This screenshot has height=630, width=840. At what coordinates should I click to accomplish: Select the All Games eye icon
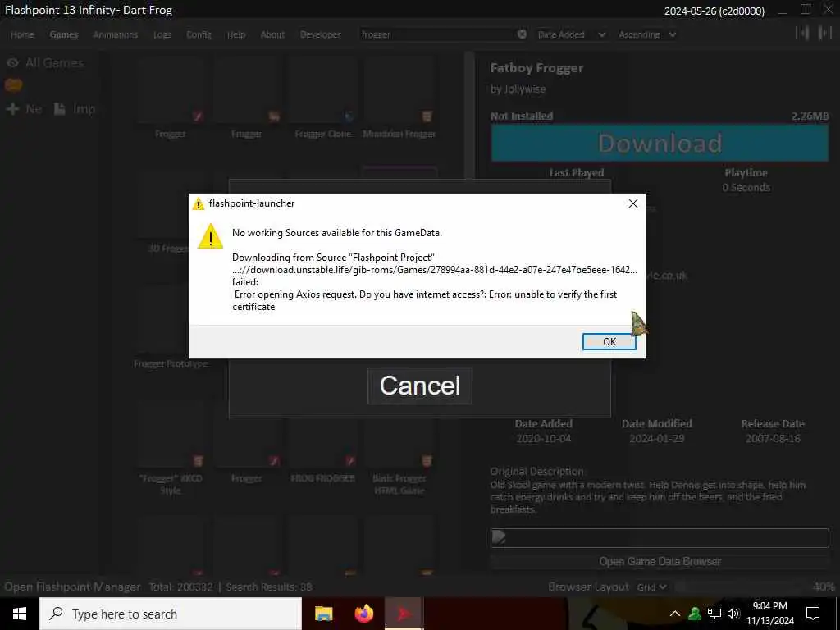tap(12, 63)
